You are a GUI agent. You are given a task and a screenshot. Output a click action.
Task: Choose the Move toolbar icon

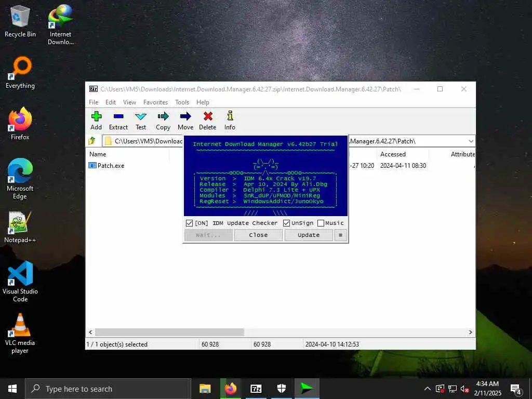click(x=185, y=121)
